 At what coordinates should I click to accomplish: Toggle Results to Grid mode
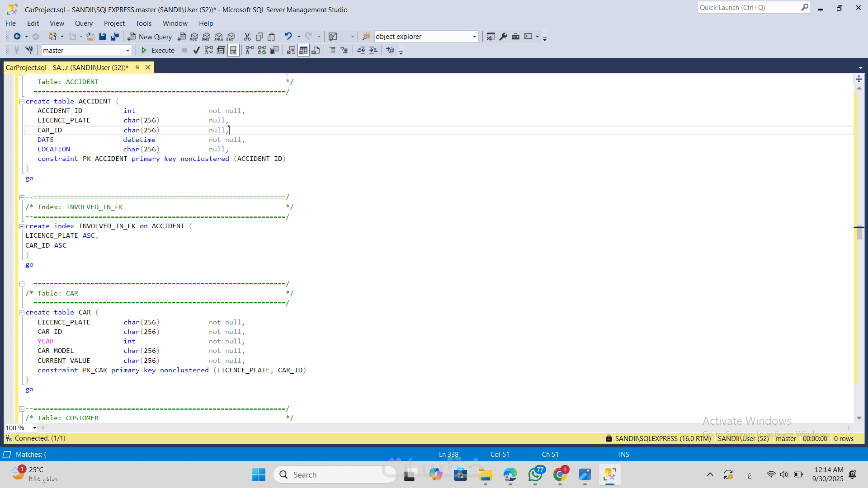(303, 50)
